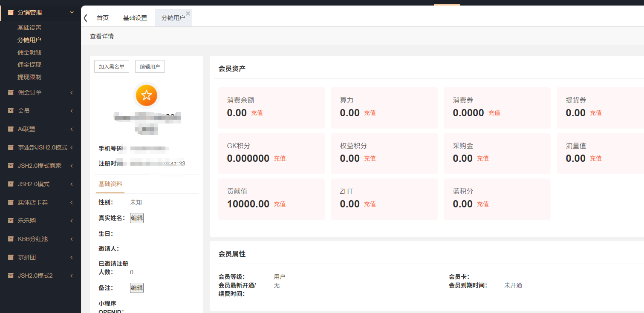Click the 会员 sidebar box icon
The image size is (644, 313).
(11, 111)
